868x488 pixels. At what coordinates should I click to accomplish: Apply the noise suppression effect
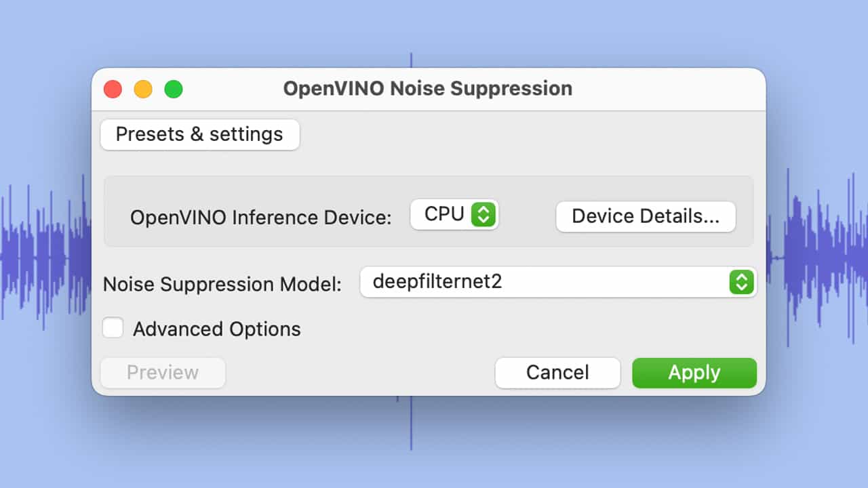click(x=694, y=373)
